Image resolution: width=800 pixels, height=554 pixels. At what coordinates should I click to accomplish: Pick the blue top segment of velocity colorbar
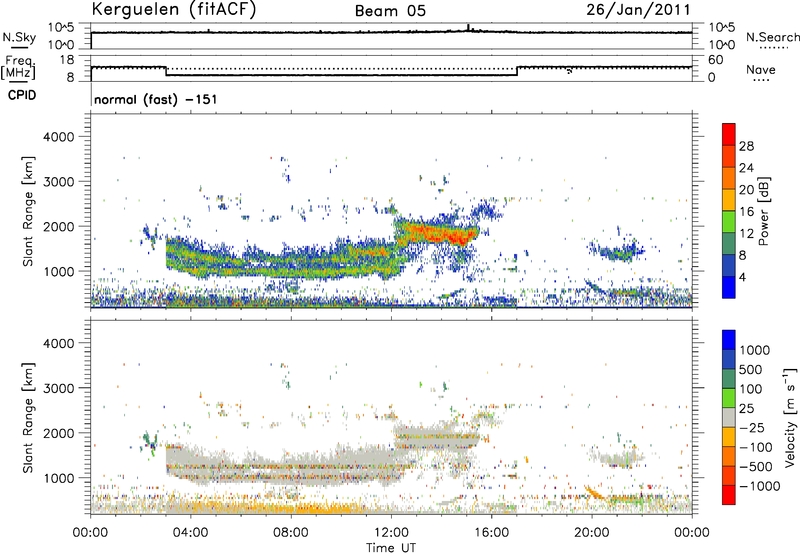[x=729, y=340]
